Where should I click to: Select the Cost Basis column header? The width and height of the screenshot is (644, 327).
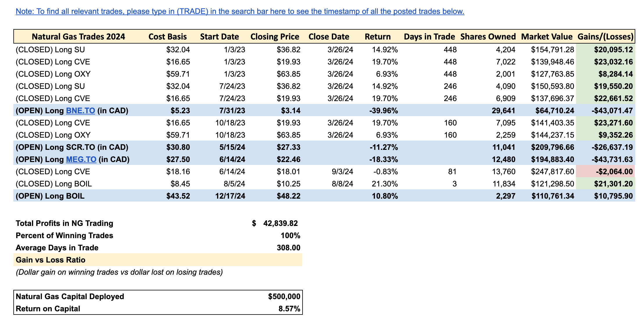(167, 37)
